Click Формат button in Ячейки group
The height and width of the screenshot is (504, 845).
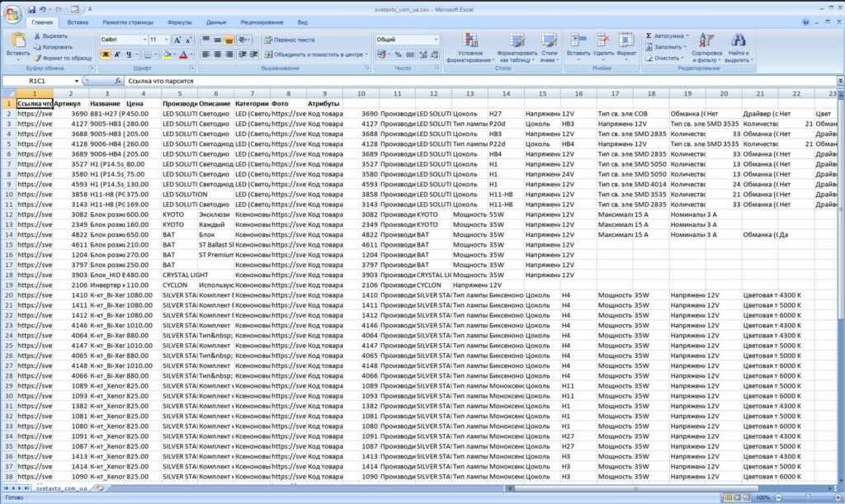click(626, 45)
